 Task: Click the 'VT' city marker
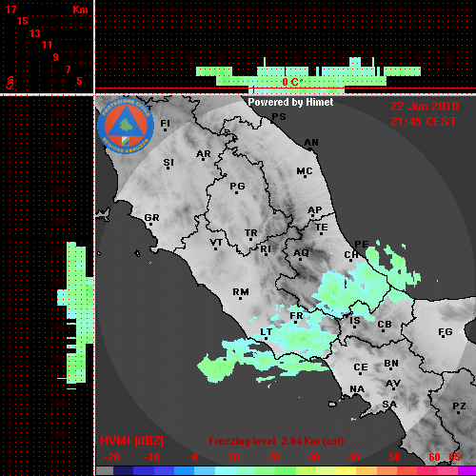pyautogui.click(x=216, y=244)
